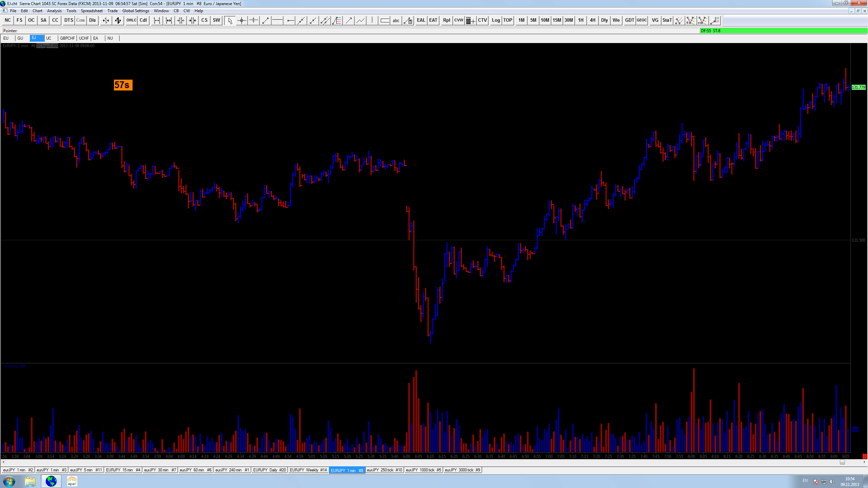Toggle Log scale on the chart
Viewport: 868px width, 488px height.
click(496, 20)
